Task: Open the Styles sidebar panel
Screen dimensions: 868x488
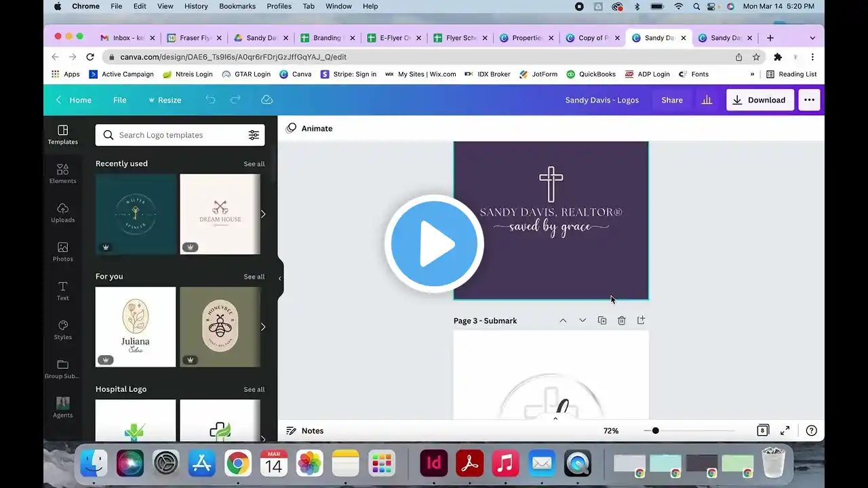Action: click(62, 330)
